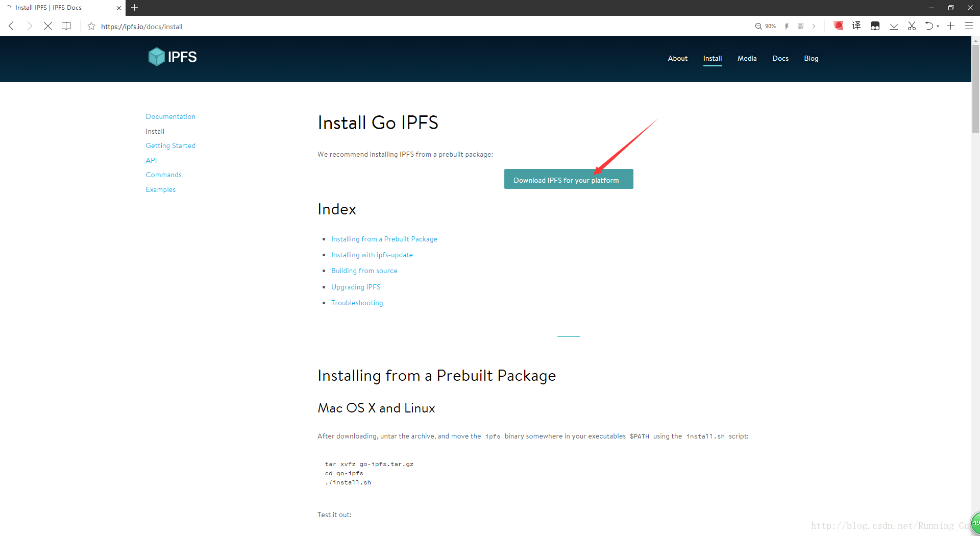This screenshot has height=536, width=980.
Task: Click the vertical scrollbar thumb
Action: [975, 88]
